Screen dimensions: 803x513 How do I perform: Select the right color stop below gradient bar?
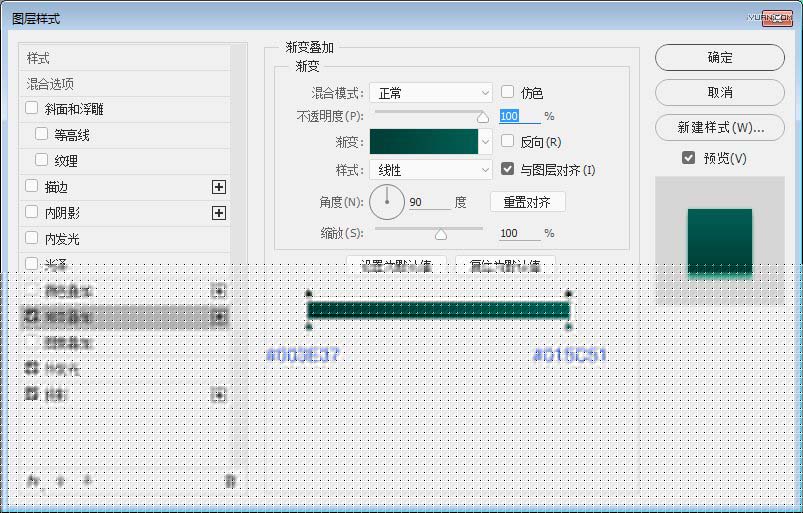568,327
